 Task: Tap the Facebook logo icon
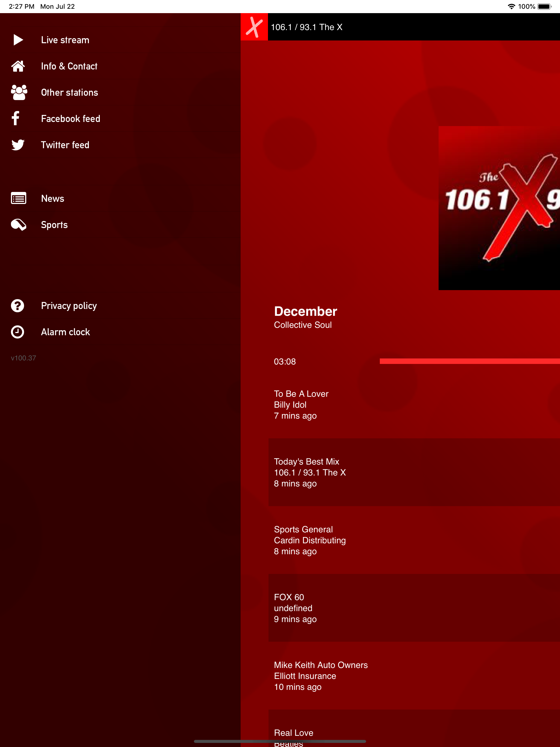(x=16, y=119)
